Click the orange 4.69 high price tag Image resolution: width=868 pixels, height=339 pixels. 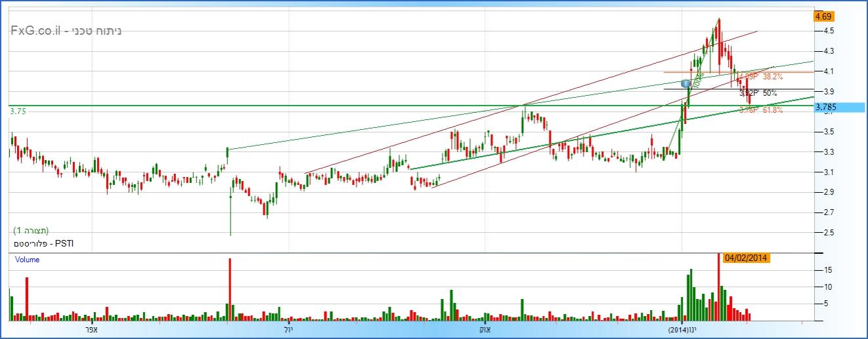click(823, 16)
